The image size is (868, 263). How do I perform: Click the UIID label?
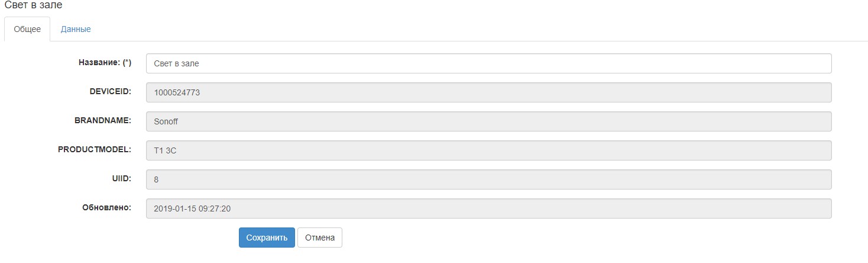[x=121, y=178]
